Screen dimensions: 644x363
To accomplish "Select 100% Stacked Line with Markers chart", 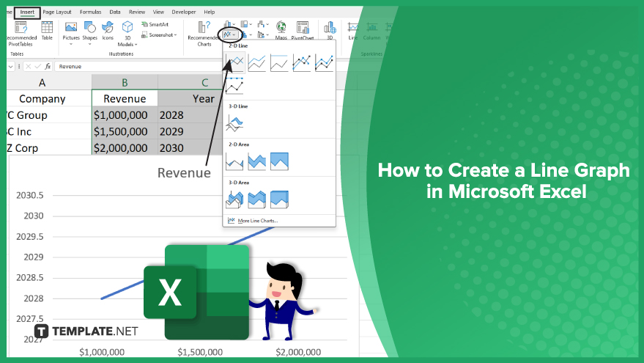I will click(x=235, y=85).
